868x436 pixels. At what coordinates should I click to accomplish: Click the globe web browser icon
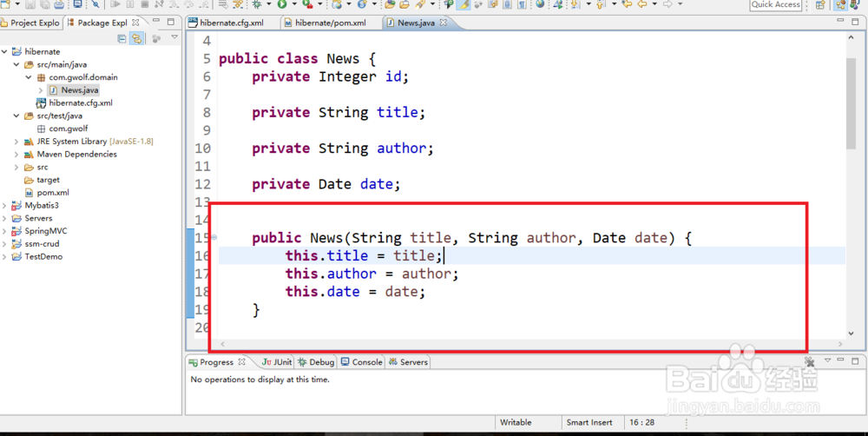(540, 4)
